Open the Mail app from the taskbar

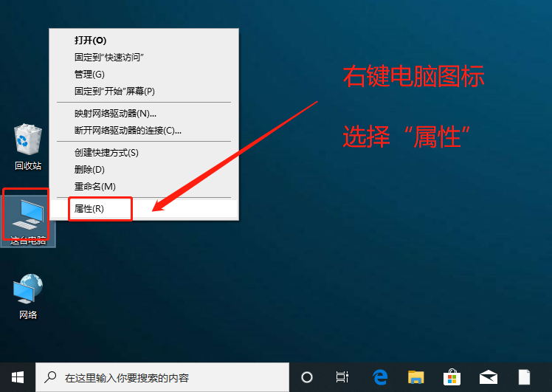pos(489,377)
